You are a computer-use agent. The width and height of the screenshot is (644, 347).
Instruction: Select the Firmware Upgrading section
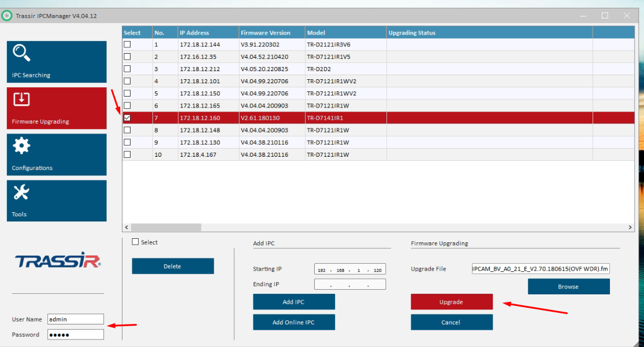click(x=57, y=108)
